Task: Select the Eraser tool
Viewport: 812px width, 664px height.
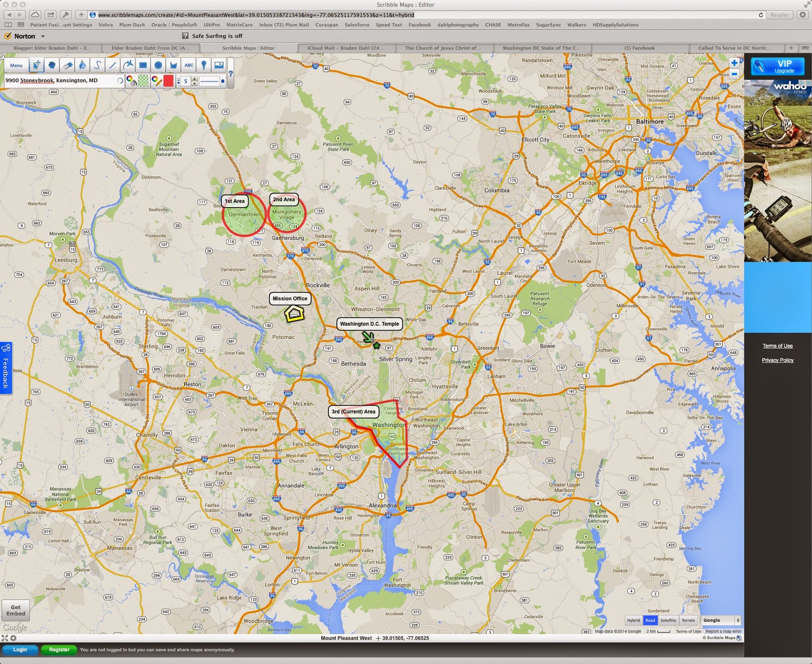Action: click(67, 65)
